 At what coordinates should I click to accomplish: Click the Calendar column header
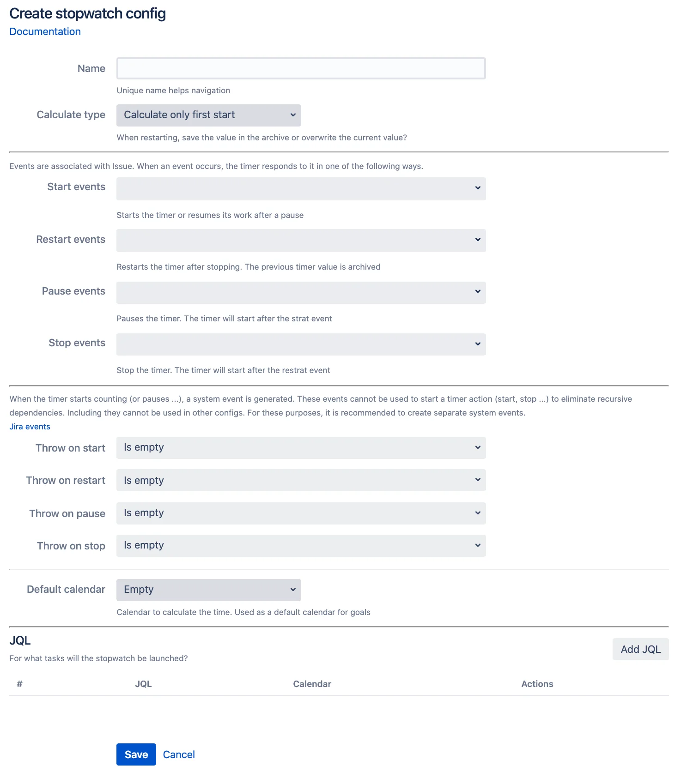coord(312,684)
